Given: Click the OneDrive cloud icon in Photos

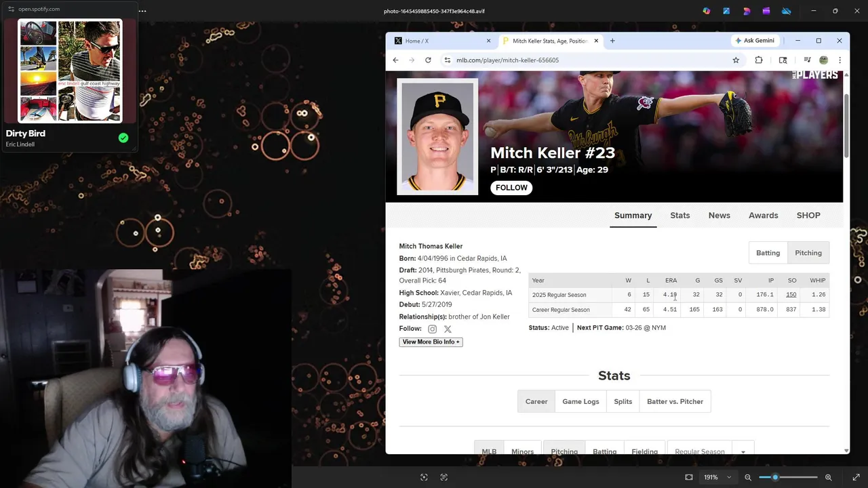Looking at the screenshot, I should click(x=787, y=11).
